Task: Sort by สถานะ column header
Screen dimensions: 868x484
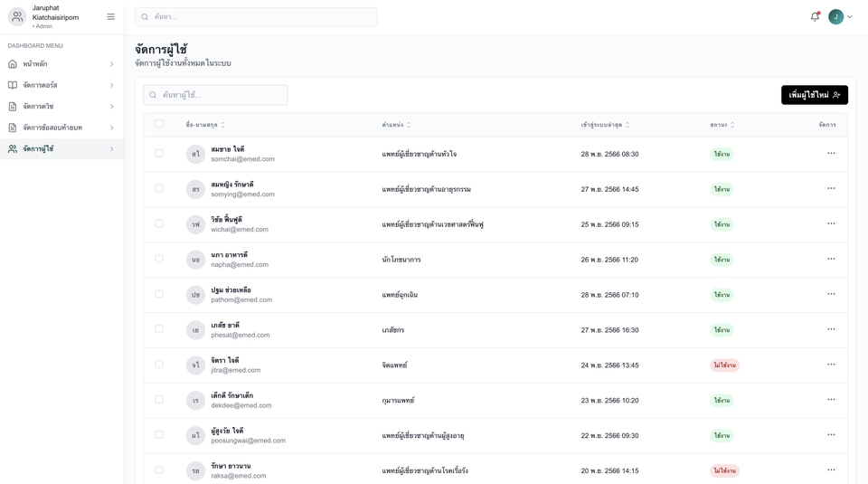Action: click(x=722, y=125)
